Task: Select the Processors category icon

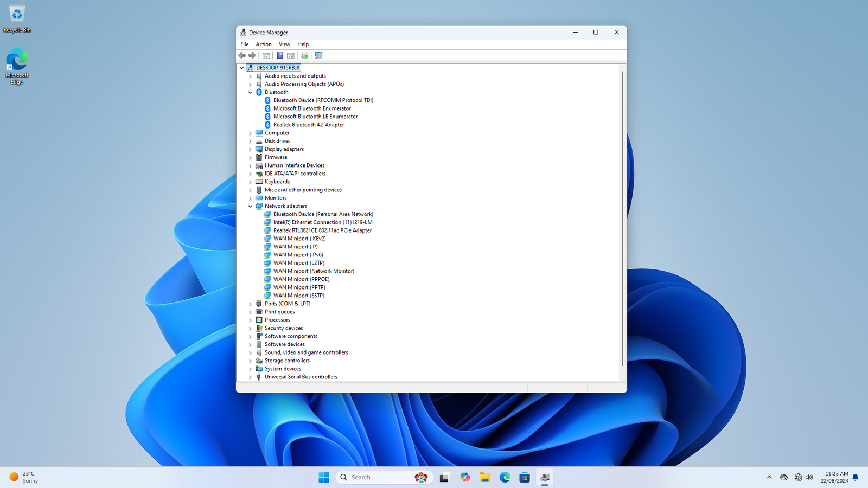Action: [x=259, y=320]
